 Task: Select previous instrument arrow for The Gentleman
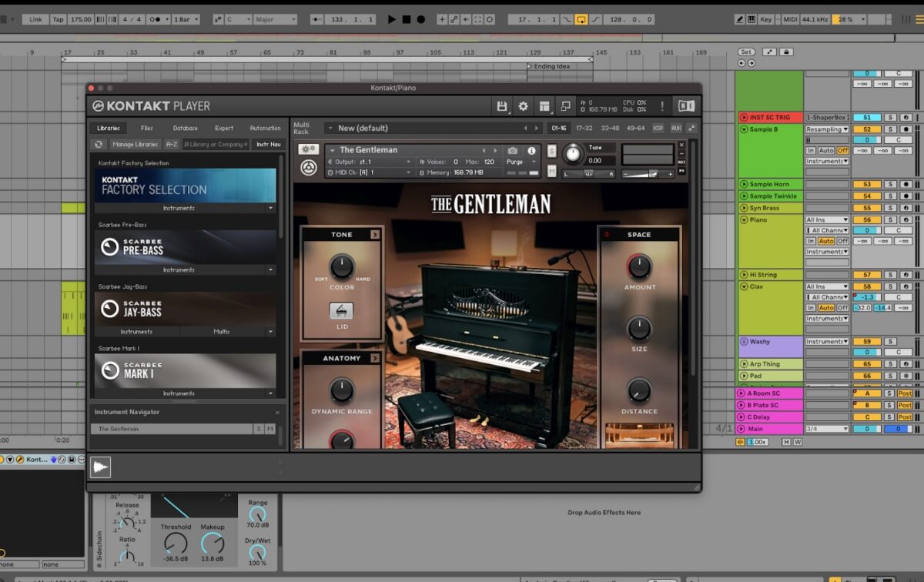click(484, 151)
